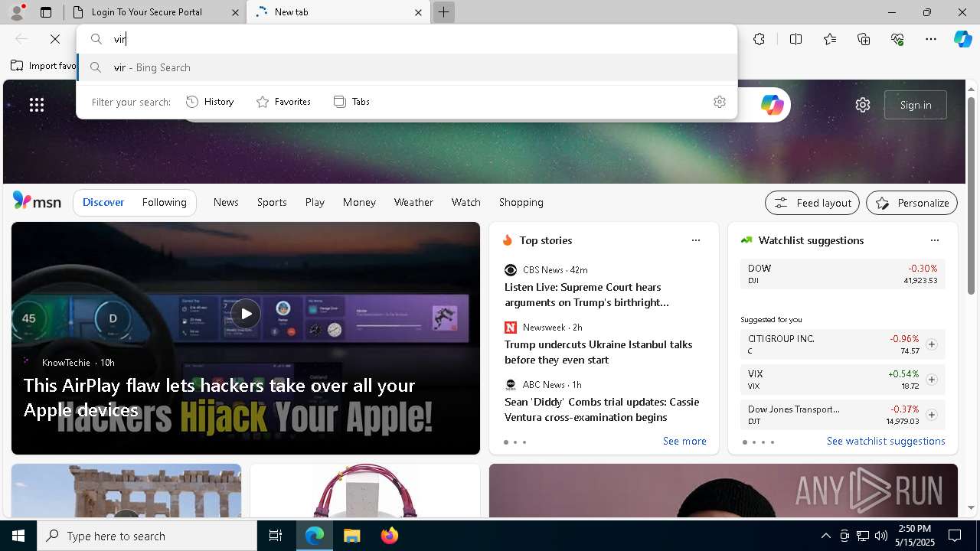Click the Sign in button
The height and width of the screenshot is (551, 980).
point(916,105)
